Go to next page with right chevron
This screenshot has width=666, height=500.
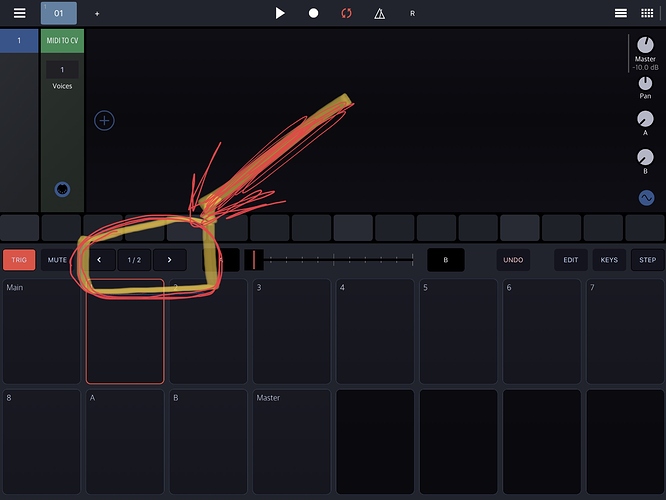tap(169, 260)
